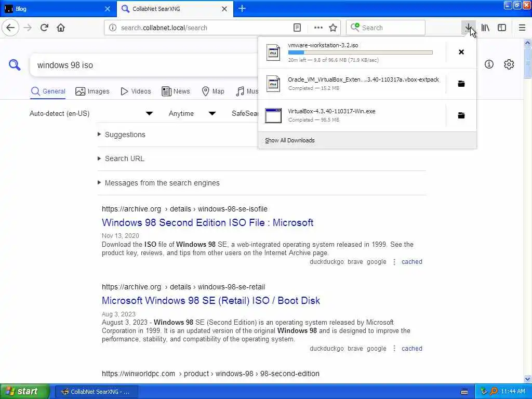The width and height of the screenshot is (532, 399).
Task: Click the page vertical scrollbar thumb
Action: pos(527,63)
